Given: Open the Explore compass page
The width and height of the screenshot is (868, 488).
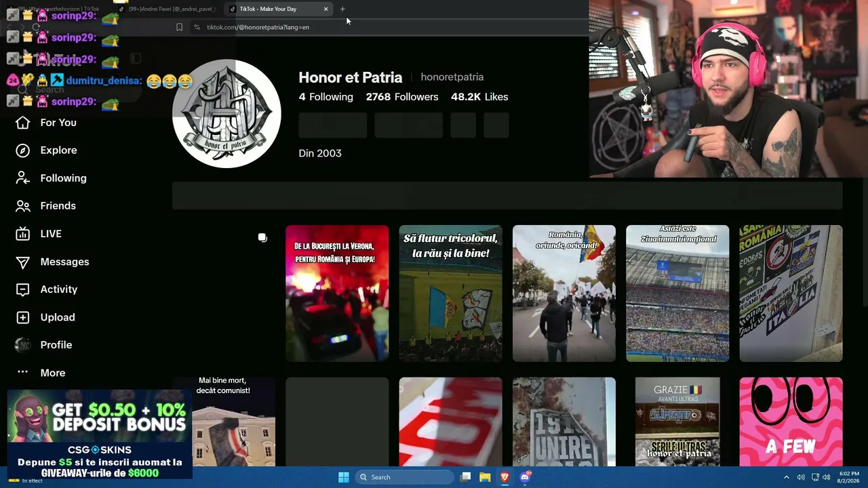Looking at the screenshot, I should pos(46,150).
